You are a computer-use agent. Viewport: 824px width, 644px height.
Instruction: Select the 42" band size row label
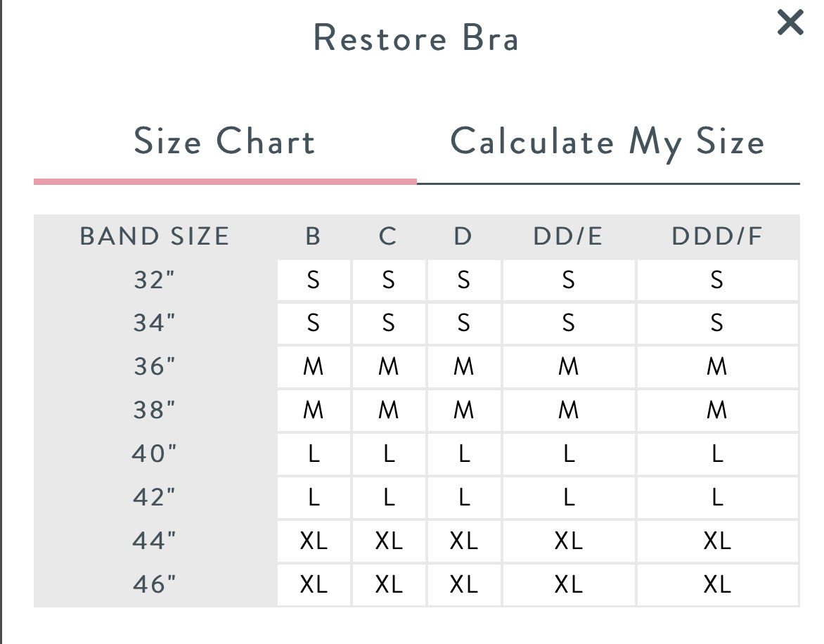(x=155, y=498)
